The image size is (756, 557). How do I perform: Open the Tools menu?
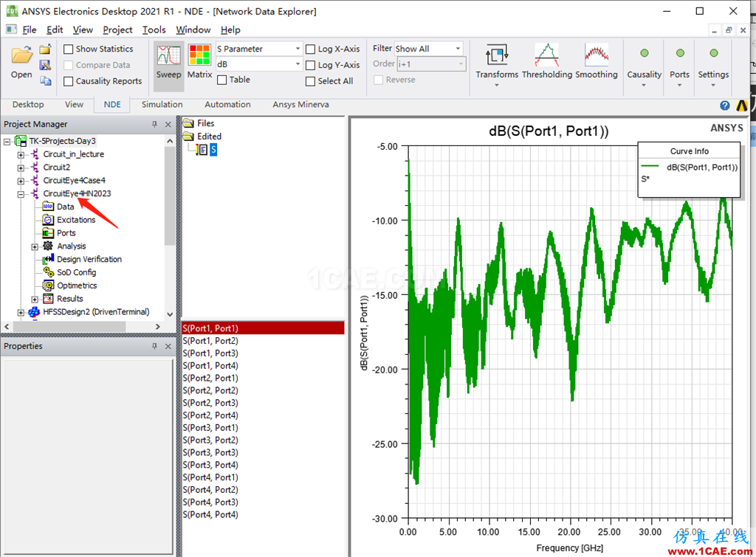click(x=154, y=30)
